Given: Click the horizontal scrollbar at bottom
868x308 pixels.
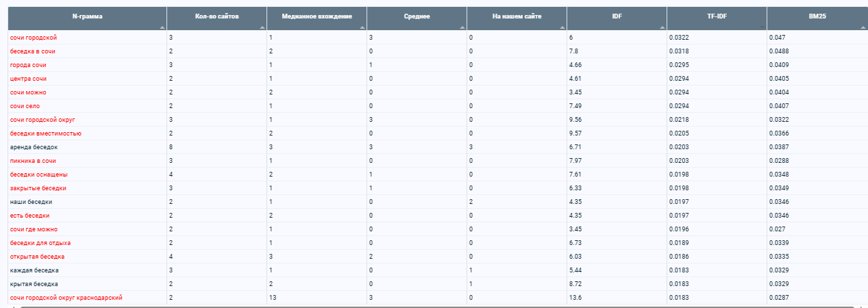Looking at the screenshot, I should 438,306.
